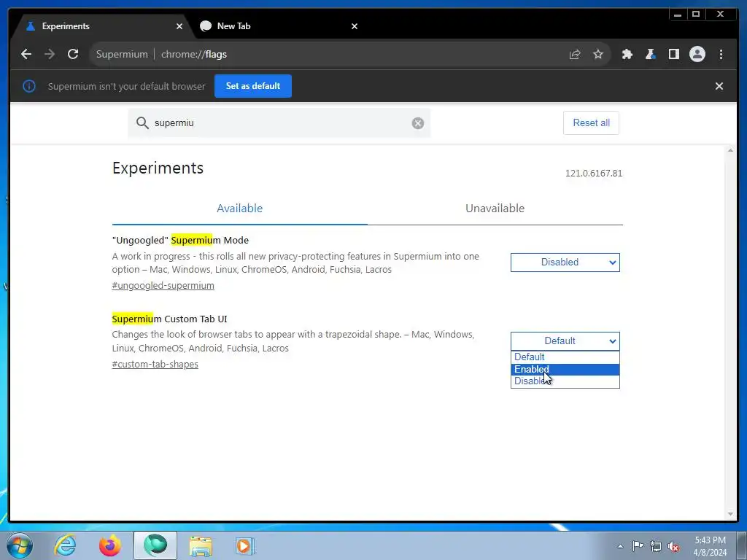Open the #custom-tab-shapes link
The image size is (747, 560).
[x=155, y=365]
